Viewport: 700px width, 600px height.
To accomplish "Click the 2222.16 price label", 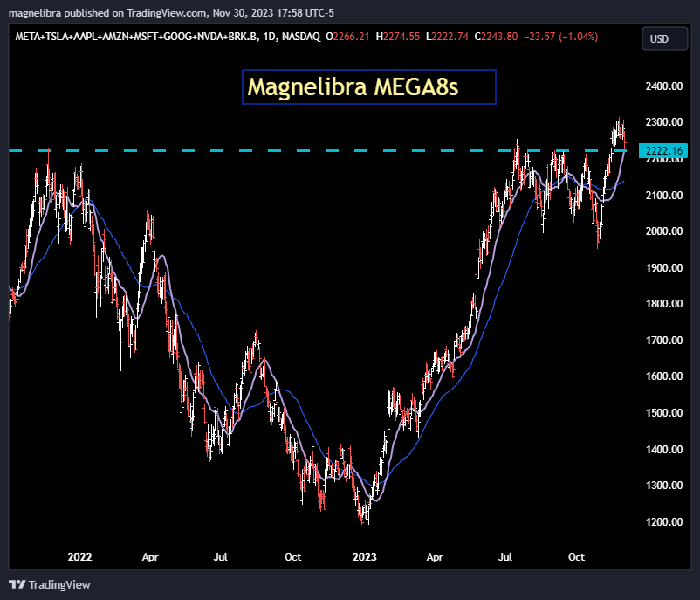I will point(663,150).
